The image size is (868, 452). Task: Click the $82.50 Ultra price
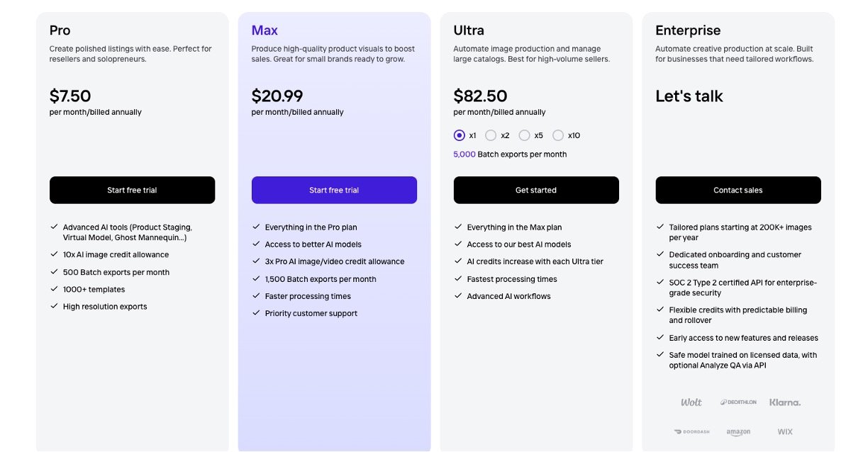480,96
